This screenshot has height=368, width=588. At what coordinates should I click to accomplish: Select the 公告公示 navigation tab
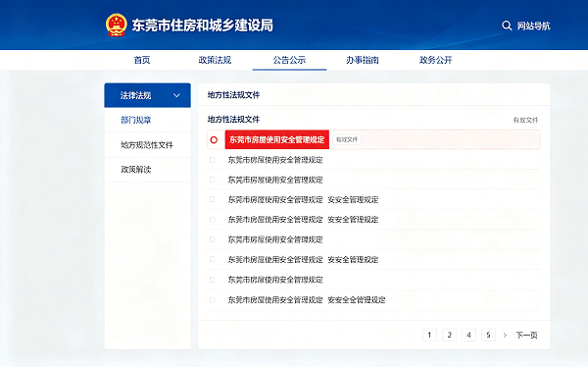(289, 60)
